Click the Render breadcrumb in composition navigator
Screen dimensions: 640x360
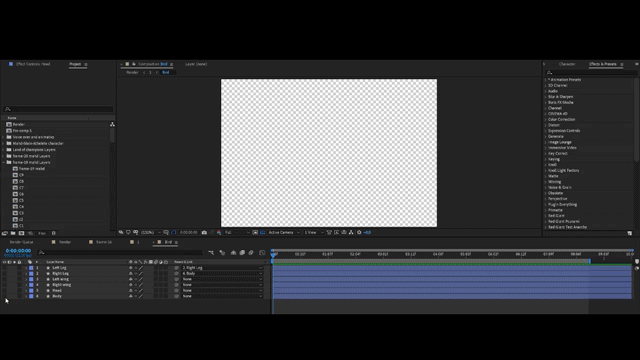point(132,72)
